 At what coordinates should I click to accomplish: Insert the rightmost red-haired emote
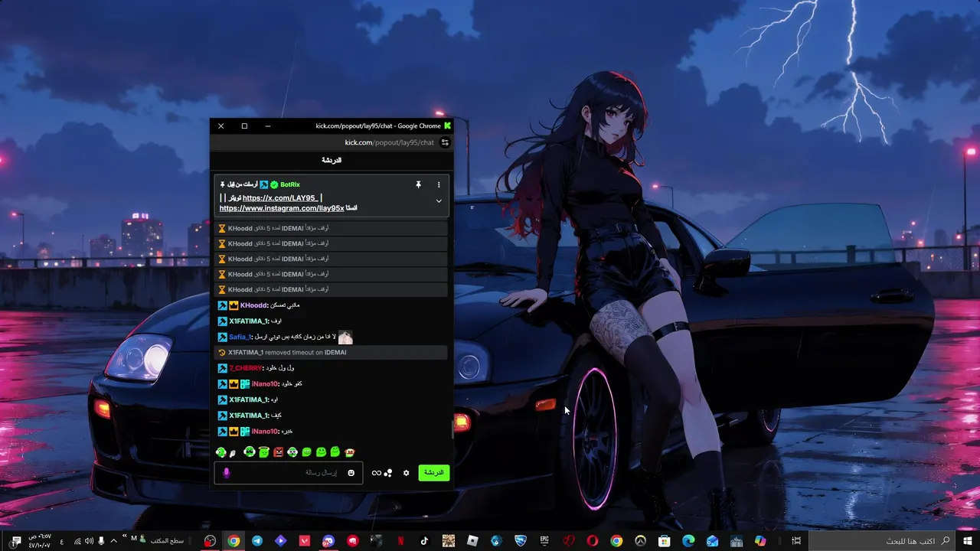(x=350, y=452)
